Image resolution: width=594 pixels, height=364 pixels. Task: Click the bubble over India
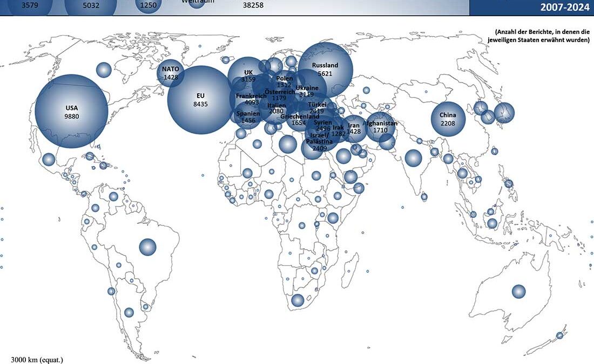[413, 158]
